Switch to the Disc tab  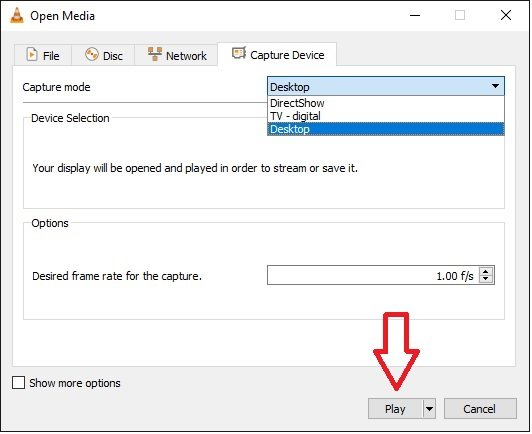103,55
